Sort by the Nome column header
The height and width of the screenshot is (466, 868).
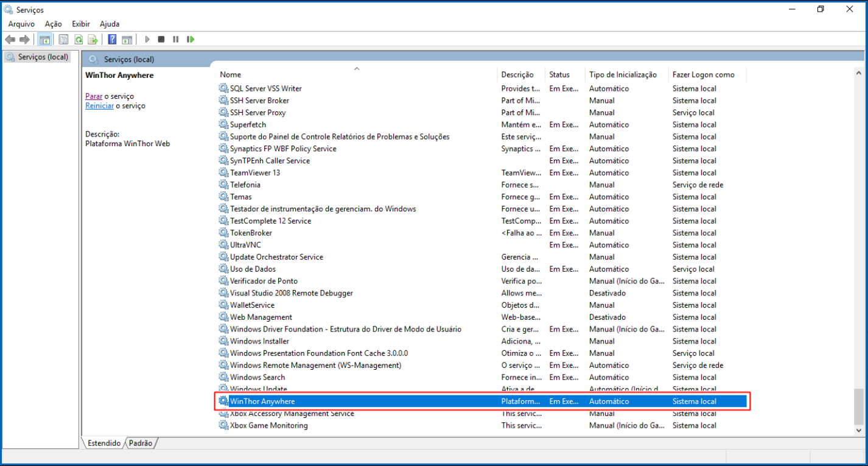pyautogui.click(x=357, y=74)
